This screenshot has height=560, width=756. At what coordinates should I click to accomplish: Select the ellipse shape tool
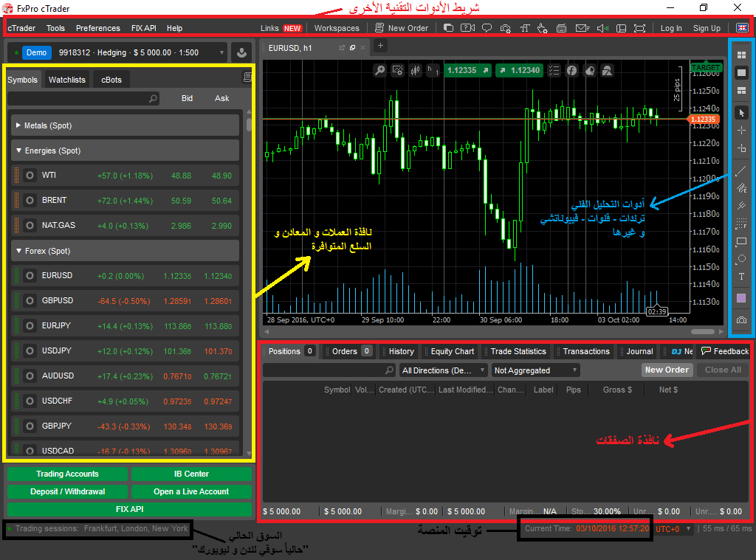(741, 259)
